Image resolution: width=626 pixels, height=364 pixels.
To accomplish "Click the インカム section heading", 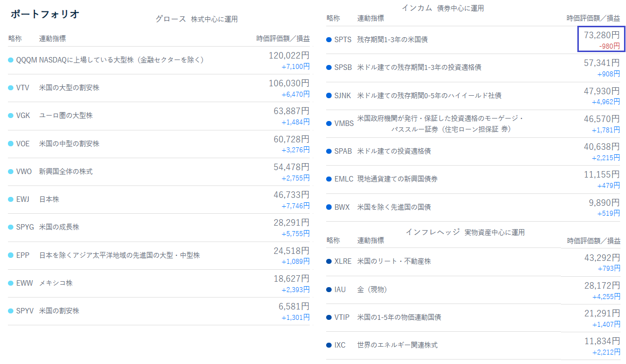I will [417, 8].
